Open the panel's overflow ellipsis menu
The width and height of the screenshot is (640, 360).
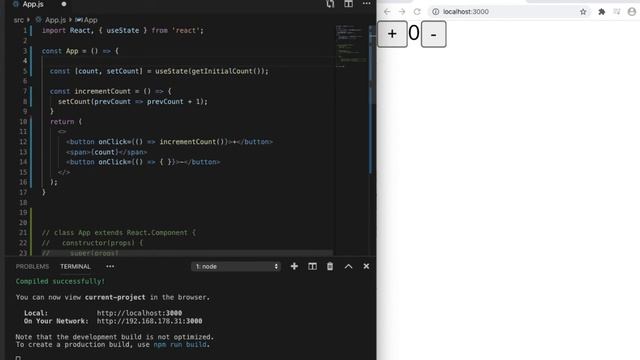pyautogui.click(x=110, y=267)
